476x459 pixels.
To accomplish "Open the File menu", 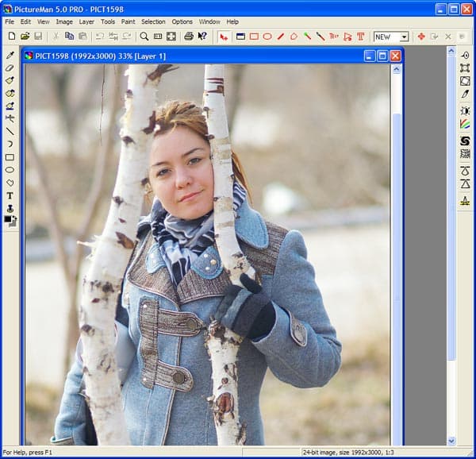I will coord(10,22).
